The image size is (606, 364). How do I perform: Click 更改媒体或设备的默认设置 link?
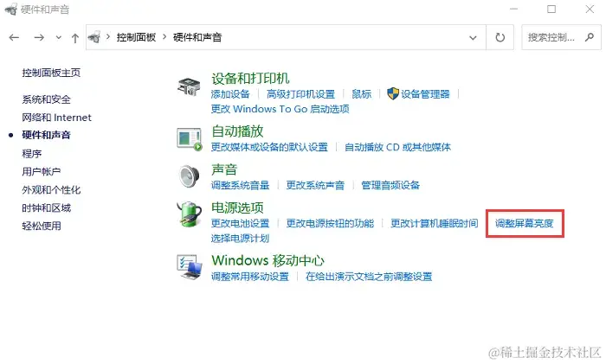click(x=269, y=147)
